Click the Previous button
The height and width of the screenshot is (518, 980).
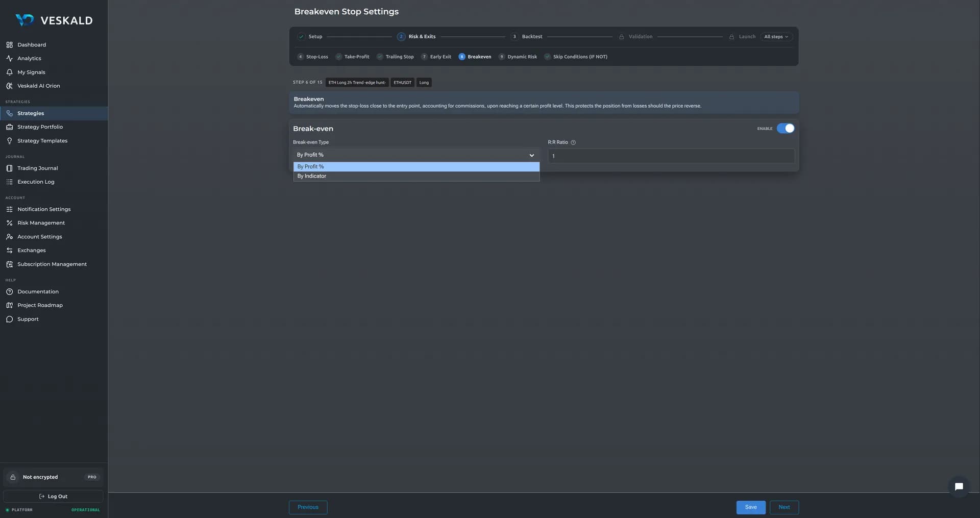(308, 507)
